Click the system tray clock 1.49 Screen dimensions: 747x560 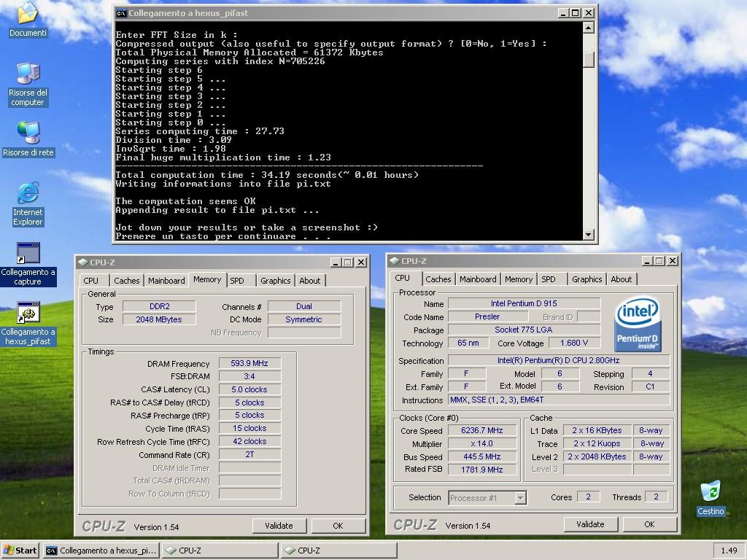click(729, 551)
